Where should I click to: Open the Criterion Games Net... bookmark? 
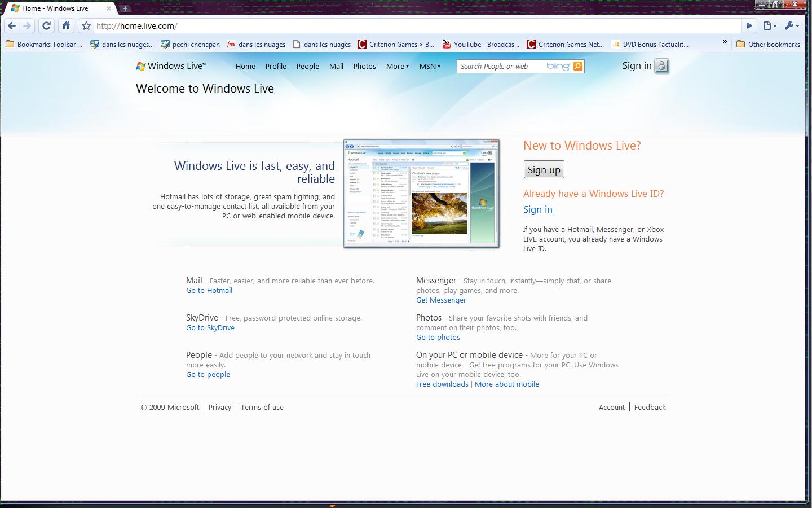pos(565,44)
